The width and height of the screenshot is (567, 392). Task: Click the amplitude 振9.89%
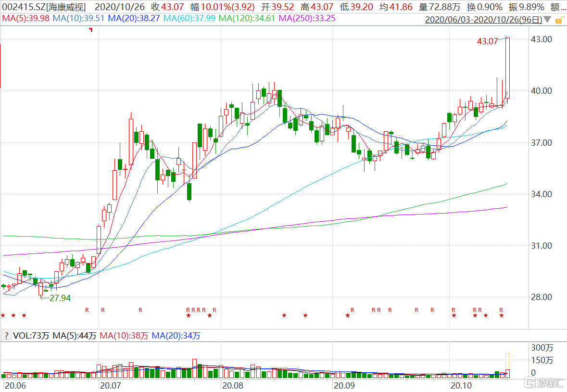526,7
